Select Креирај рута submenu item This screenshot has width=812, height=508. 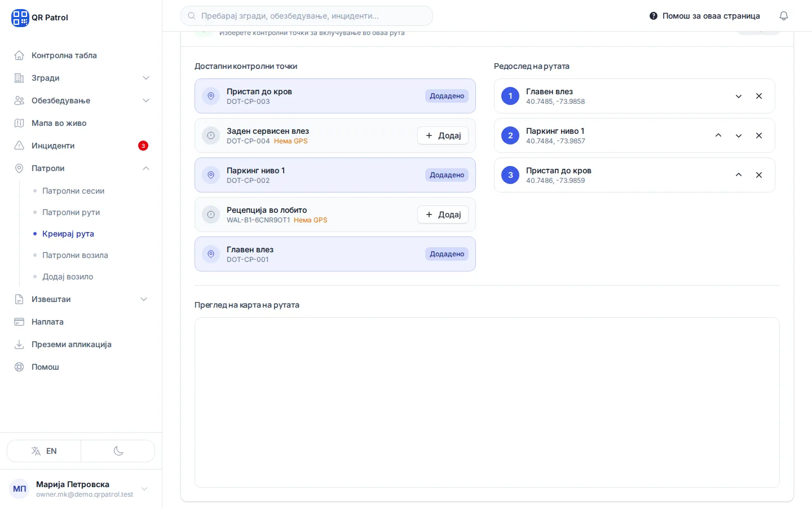click(68, 234)
